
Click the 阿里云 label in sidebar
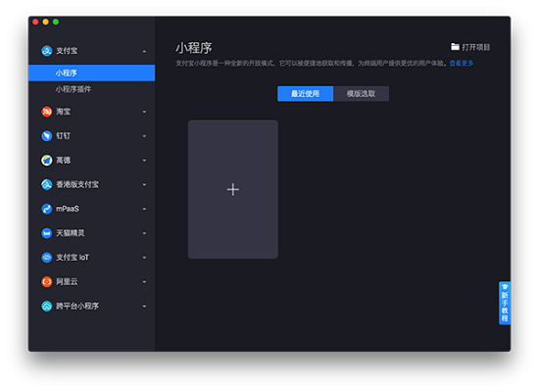coord(67,281)
